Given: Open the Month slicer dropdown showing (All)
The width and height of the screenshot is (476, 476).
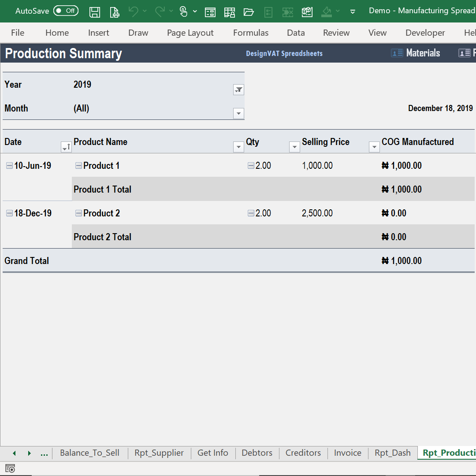Looking at the screenshot, I should click(238, 113).
